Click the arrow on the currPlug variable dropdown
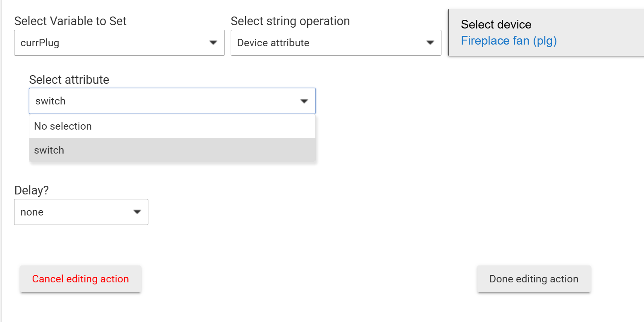The image size is (644, 322). coord(213,43)
